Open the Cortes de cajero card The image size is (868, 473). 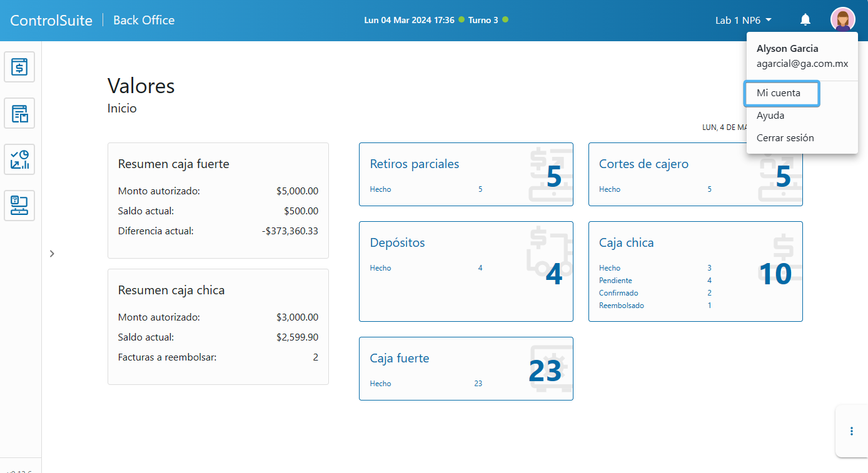(x=643, y=164)
